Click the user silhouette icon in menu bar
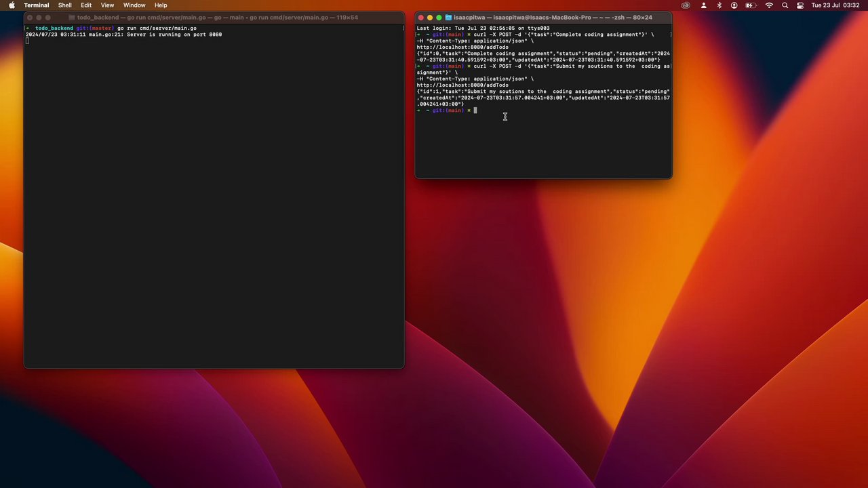868x488 pixels. [x=703, y=5]
